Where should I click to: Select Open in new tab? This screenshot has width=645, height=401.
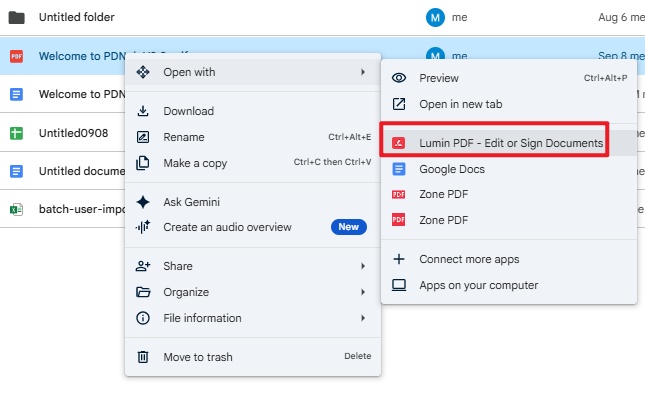[509, 104]
